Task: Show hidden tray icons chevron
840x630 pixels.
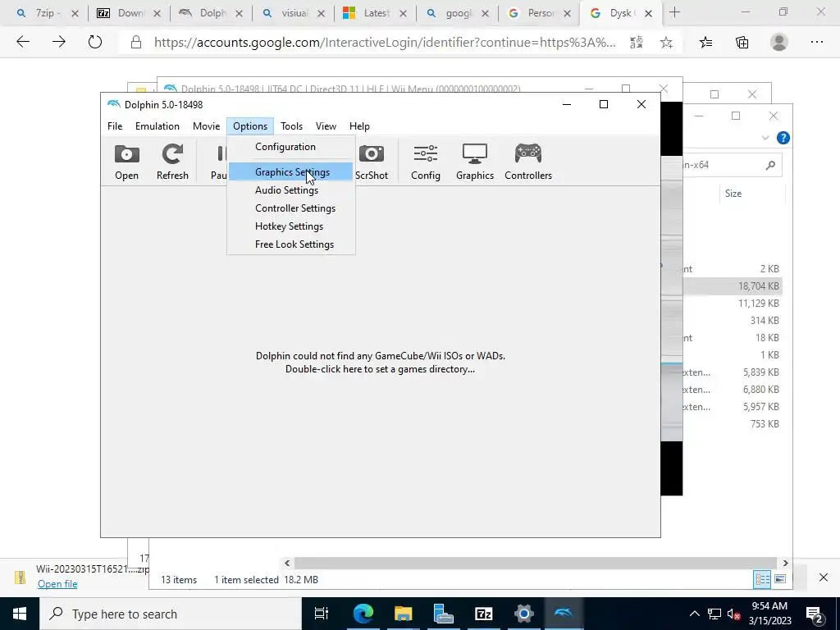Action: click(x=694, y=614)
